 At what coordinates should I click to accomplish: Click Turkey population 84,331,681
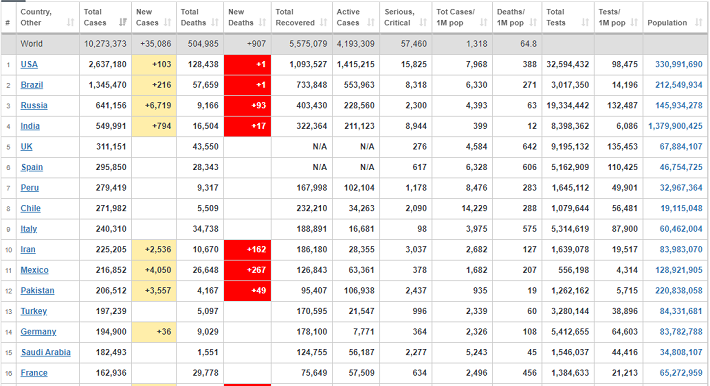pyautogui.click(x=681, y=311)
